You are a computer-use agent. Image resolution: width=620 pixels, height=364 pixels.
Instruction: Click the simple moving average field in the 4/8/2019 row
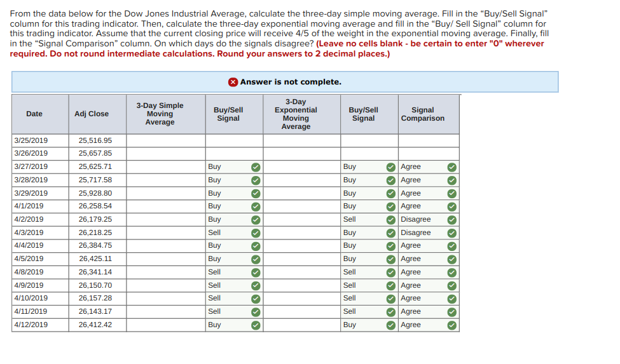point(166,273)
